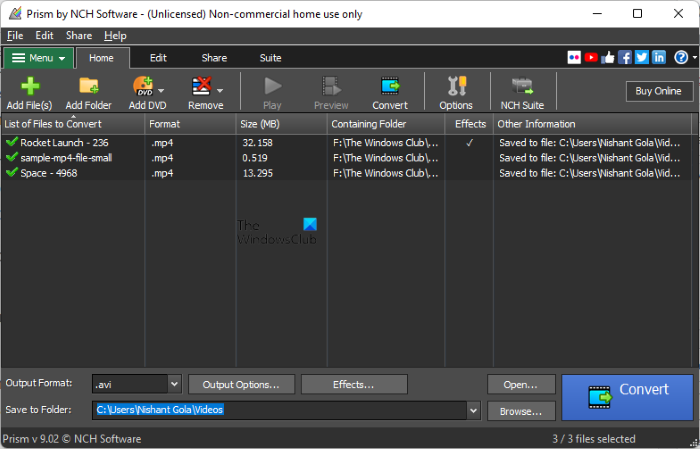The image size is (700, 449).
Task: Expand the arrow next to the help icon
Action: coord(695,58)
